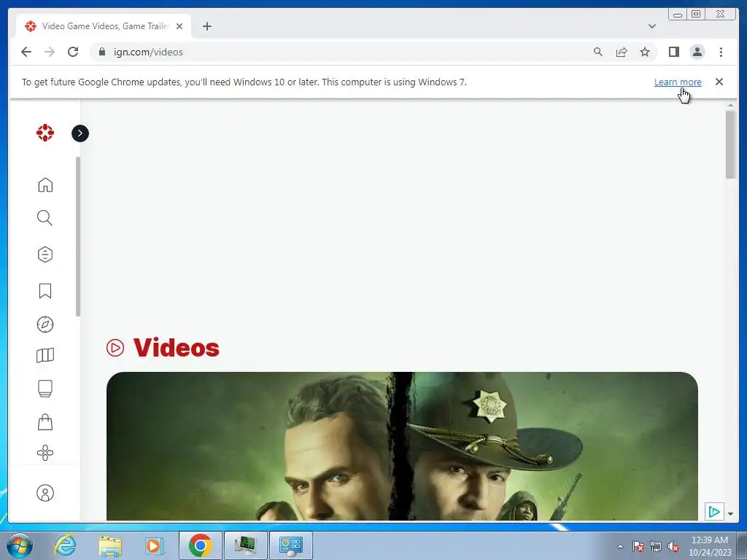Screen dimensions: 747x560
Task: Click the sidebar scrollbar thumb
Action: pos(78,237)
